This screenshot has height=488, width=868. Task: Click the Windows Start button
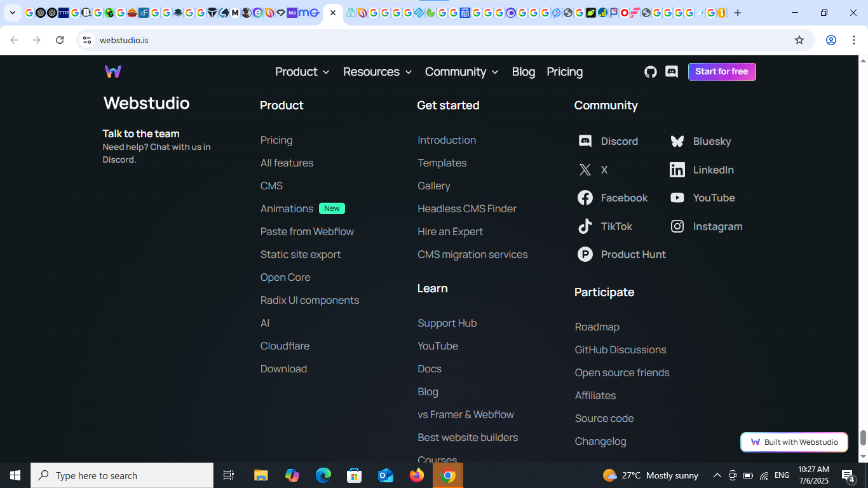pos(15,475)
